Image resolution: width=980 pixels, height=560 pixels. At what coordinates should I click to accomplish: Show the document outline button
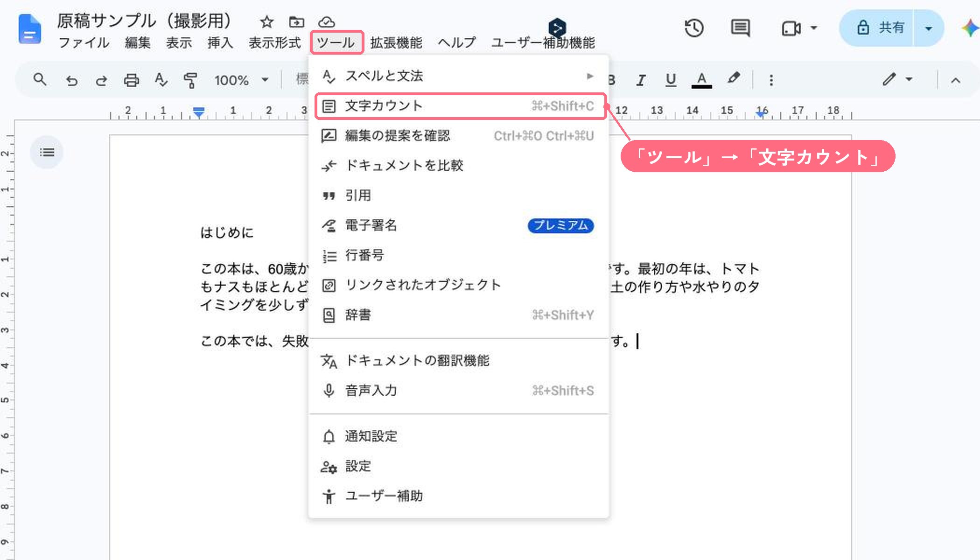47,152
